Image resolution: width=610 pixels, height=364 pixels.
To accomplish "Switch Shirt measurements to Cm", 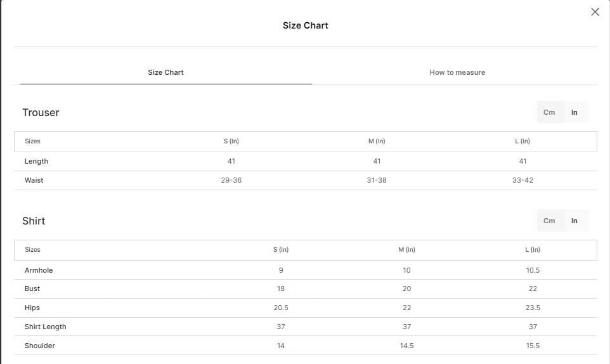I will click(549, 221).
